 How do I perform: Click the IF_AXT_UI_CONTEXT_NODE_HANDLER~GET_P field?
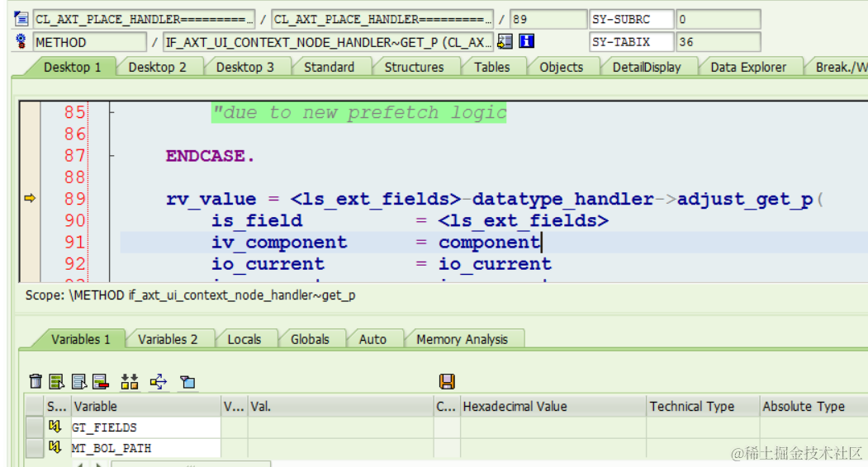click(x=328, y=42)
